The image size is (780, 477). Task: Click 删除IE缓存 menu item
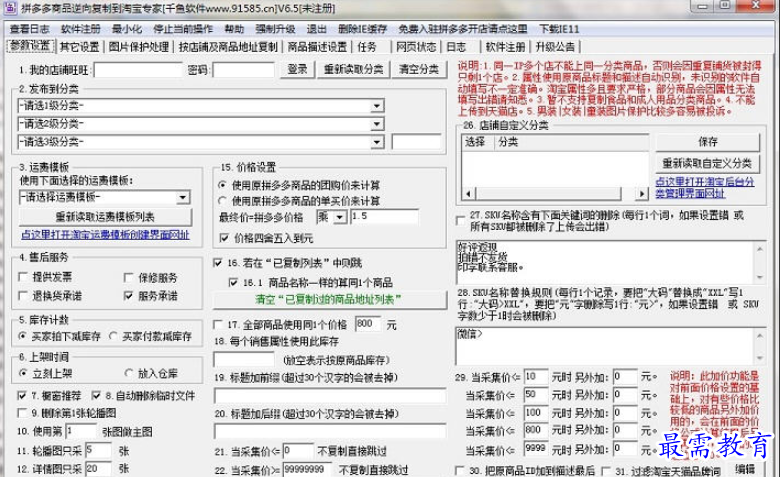pyautogui.click(x=362, y=29)
